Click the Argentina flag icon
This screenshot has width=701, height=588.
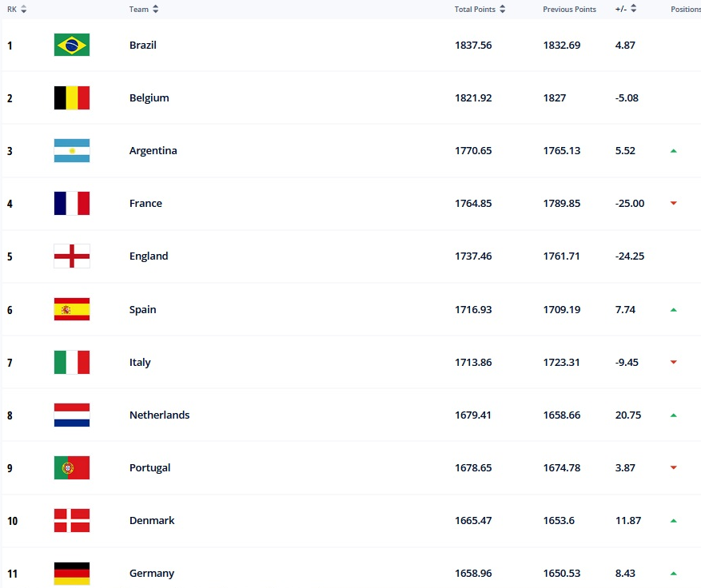pyautogui.click(x=72, y=150)
